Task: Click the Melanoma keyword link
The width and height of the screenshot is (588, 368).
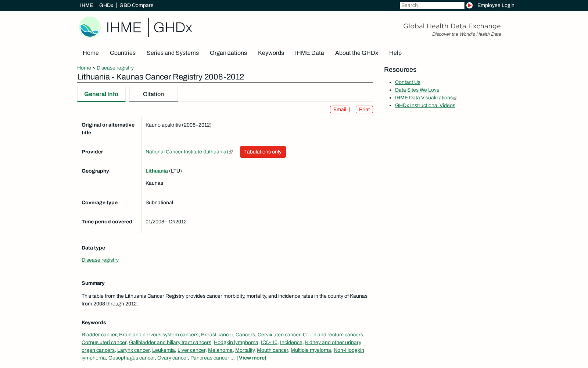Action: (x=220, y=350)
